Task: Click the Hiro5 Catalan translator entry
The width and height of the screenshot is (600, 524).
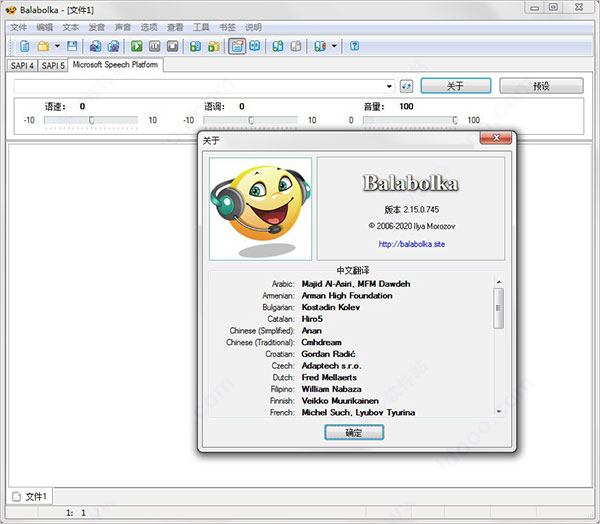Action: click(x=312, y=319)
